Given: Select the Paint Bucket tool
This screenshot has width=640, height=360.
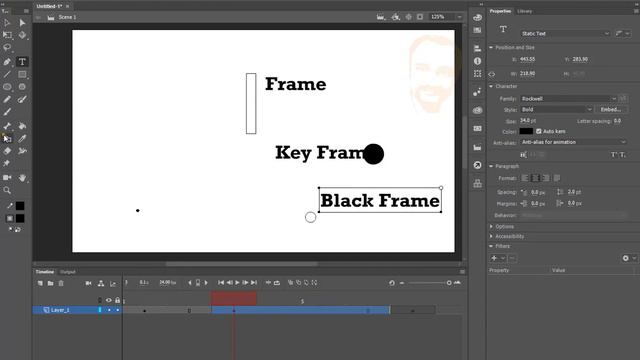Looking at the screenshot, I should tap(22, 126).
